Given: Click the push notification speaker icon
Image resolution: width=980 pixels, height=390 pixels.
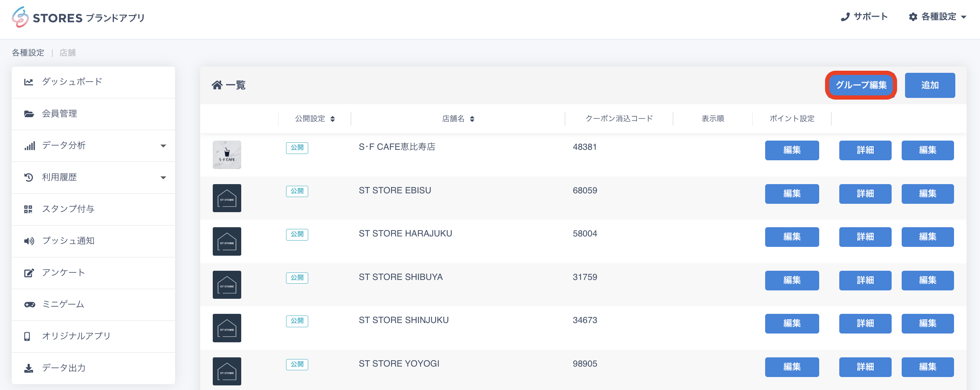Looking at the screenshot, I should pyautogui.click(x=28, y=241).
